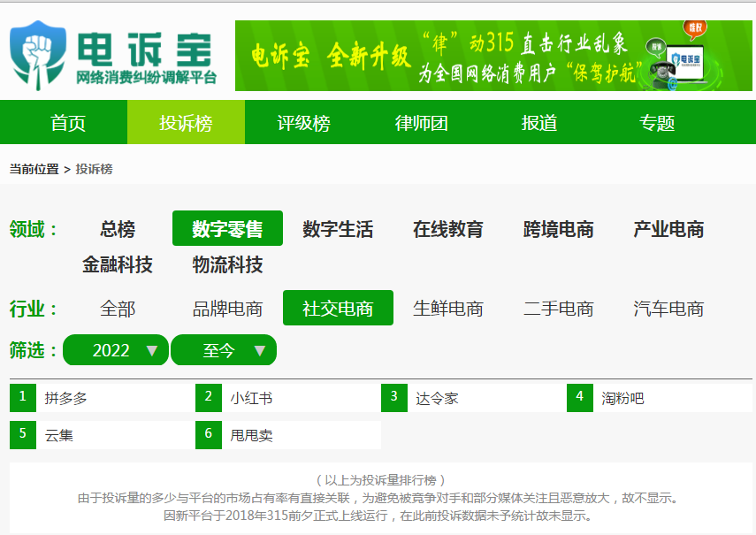This screenshot has width=756, height=535.
Task: Open rank 1 entry 拼多多
Action: tap(66, 398)
